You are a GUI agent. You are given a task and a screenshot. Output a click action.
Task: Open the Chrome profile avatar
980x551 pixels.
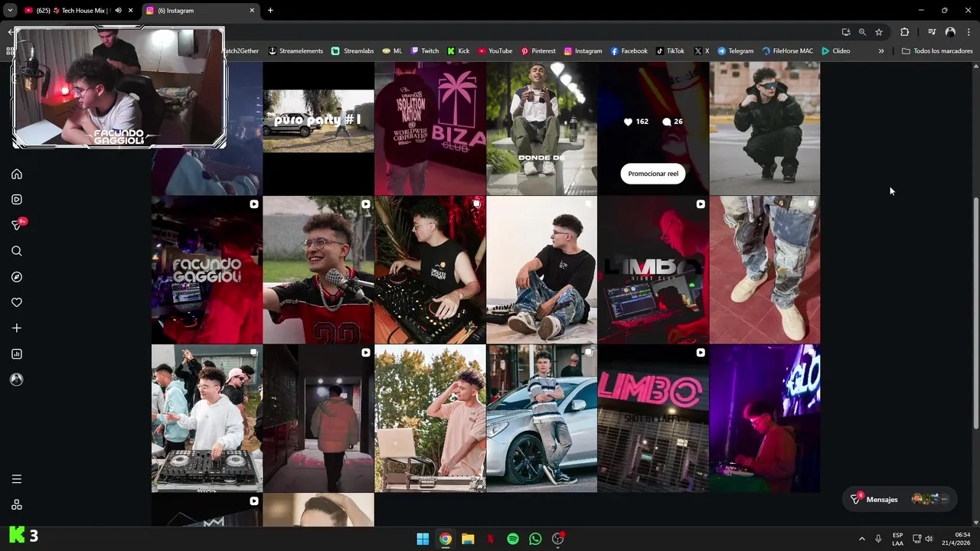950,32
